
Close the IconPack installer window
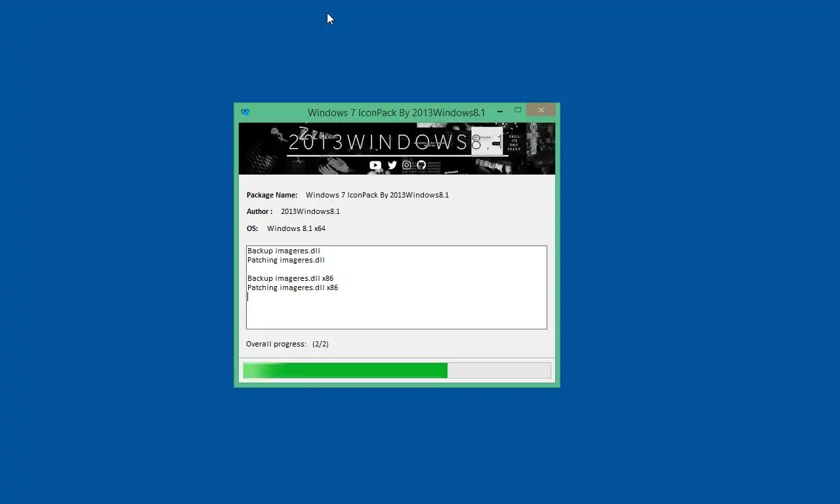click(x=541, y=110)
